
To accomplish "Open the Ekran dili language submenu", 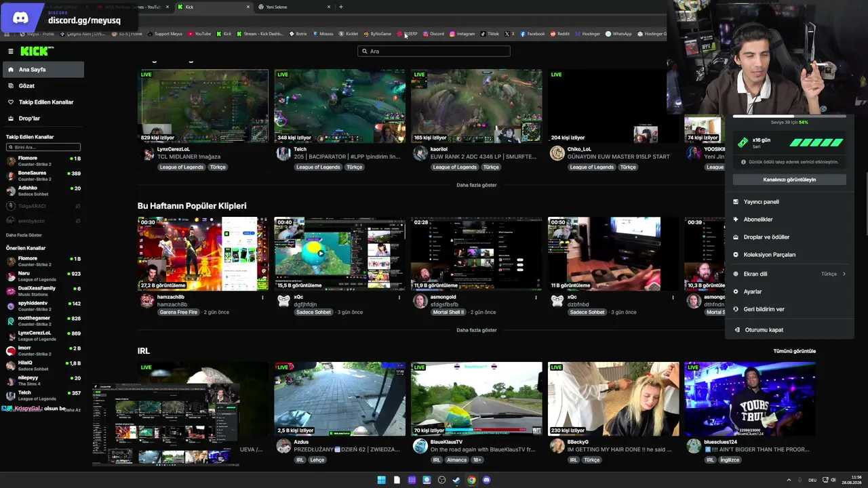I will click(x=790, y=274).
